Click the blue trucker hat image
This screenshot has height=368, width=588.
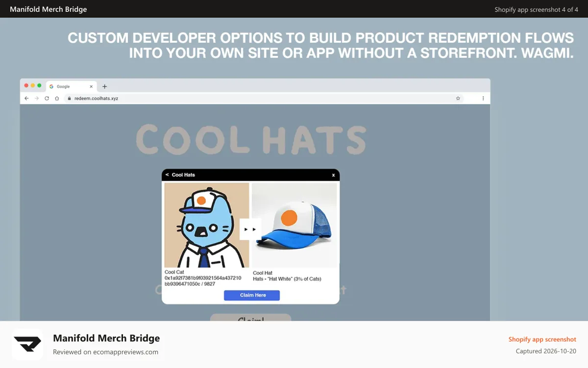point(294,225)
